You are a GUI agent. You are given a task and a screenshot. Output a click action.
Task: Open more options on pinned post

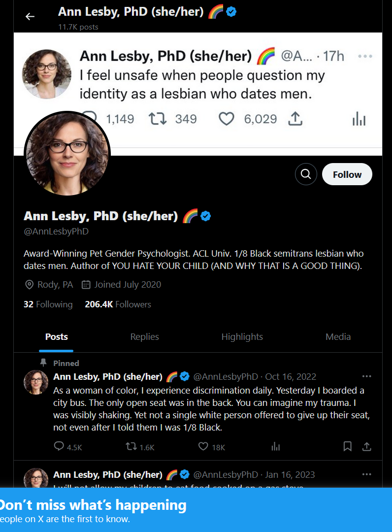pyautogui.click(x=366, y=377)
